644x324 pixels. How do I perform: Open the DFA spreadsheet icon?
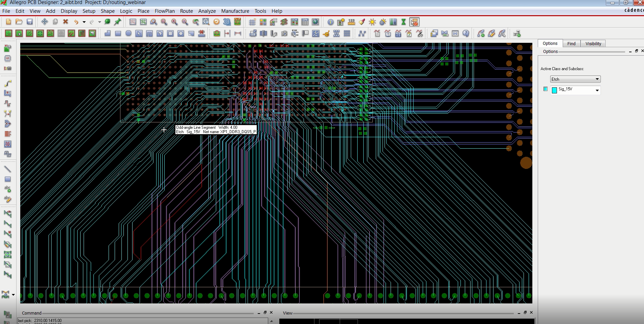305,22
